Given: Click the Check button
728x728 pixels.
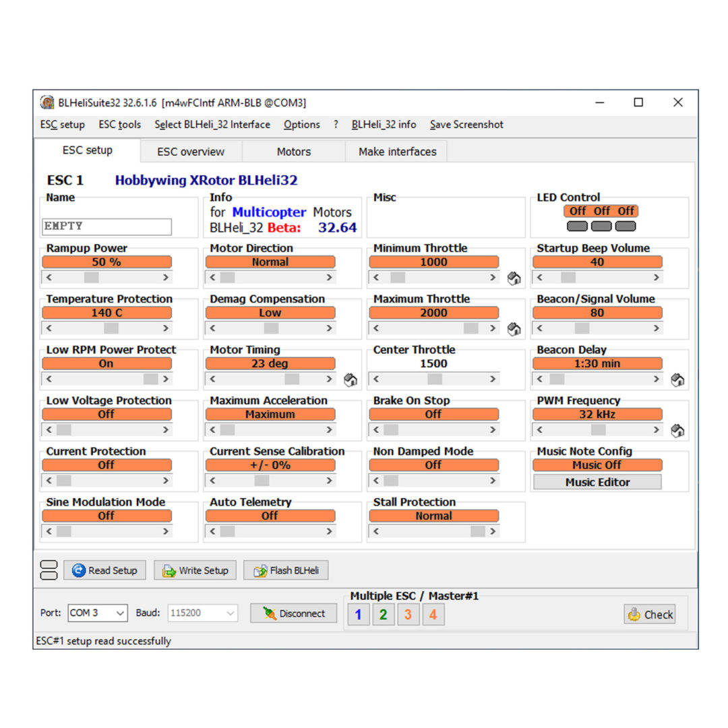Looking at the screenshot, I should [x=650, y=614].
